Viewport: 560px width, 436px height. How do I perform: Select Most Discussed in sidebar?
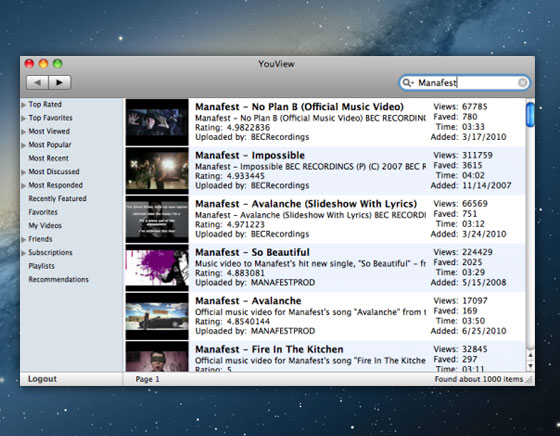pyautogui.click(x=54, y=172)
